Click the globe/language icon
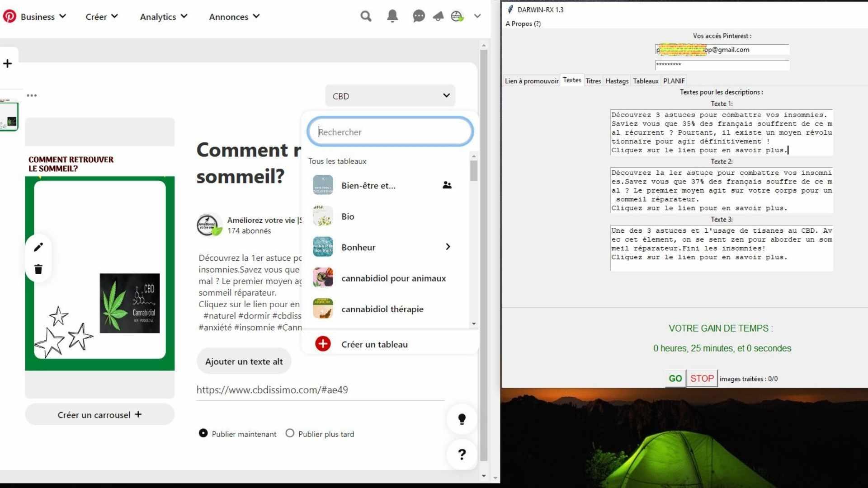 click(x=457, y=16)
